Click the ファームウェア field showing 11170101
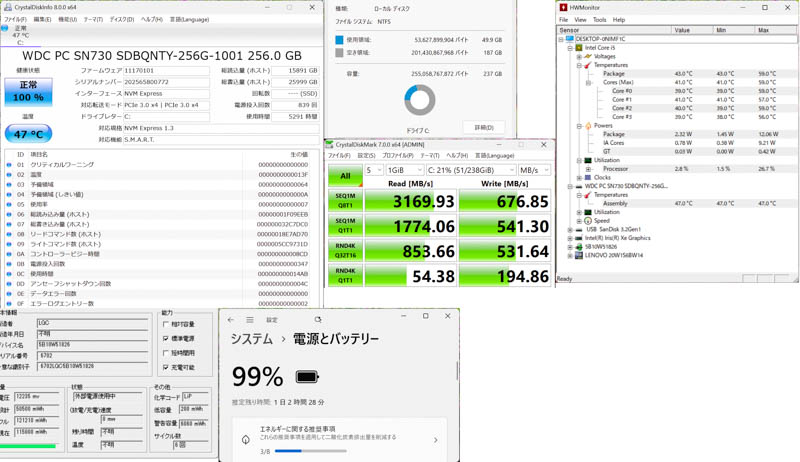The image size is (800, 462). pyautogui.click(x=166, y=70)
